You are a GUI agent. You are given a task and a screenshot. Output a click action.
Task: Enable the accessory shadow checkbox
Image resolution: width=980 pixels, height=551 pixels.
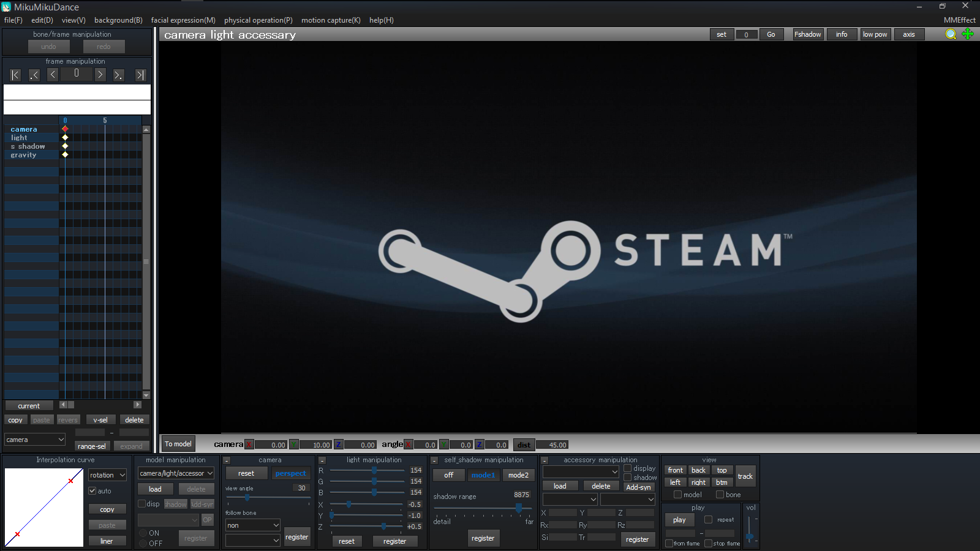[628, 478]
